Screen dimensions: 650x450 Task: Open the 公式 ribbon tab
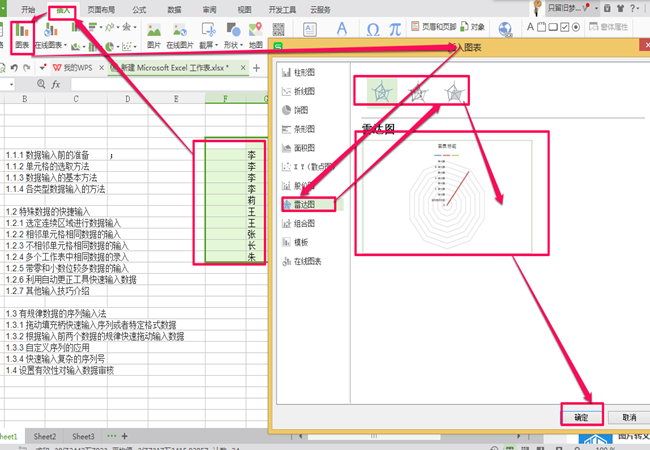coord(139,10)
